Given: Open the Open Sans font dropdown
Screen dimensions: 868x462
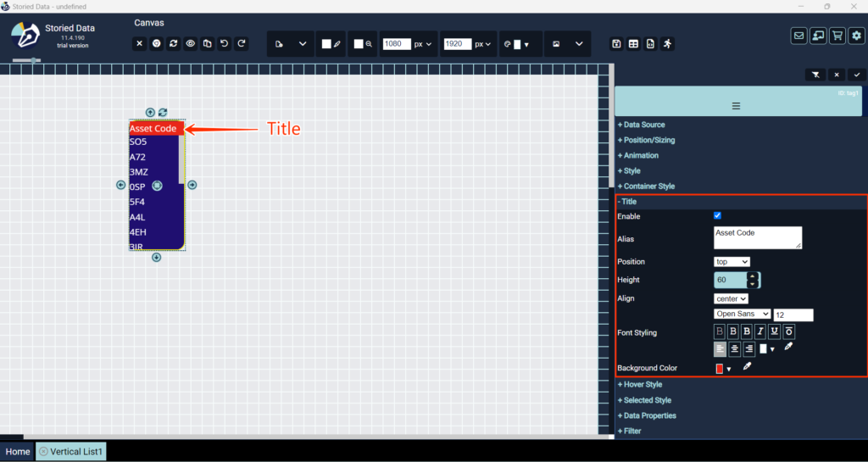Looking at the screenshot, I should pos(743,314).
